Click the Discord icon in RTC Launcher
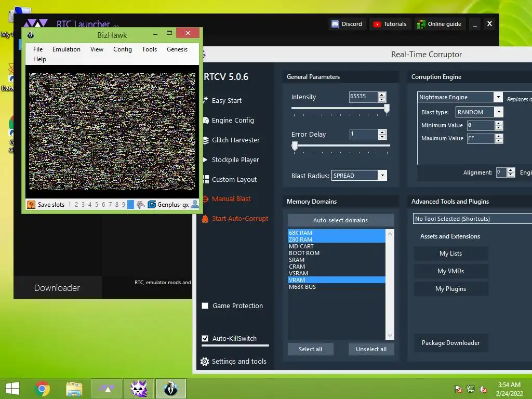532x399 pixels. pos(335,24)
